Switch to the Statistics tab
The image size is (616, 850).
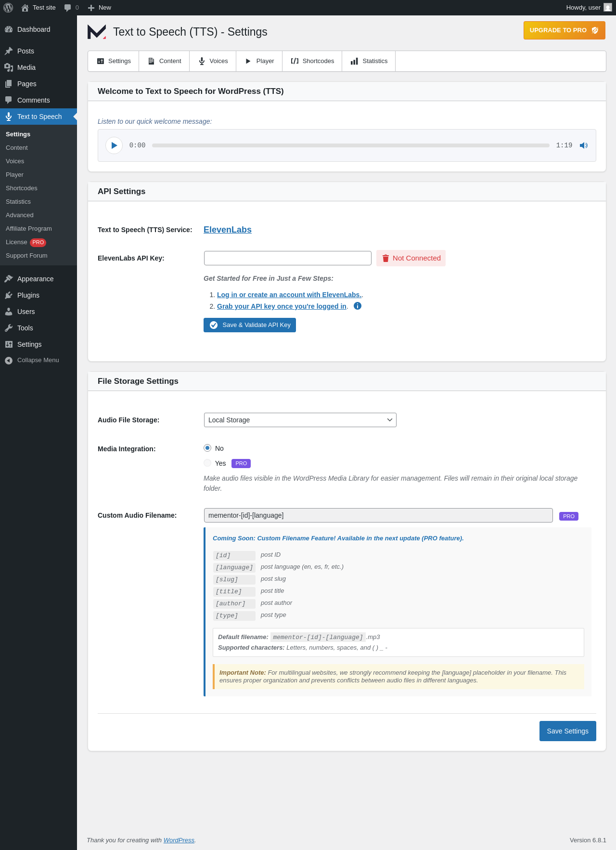369,61
